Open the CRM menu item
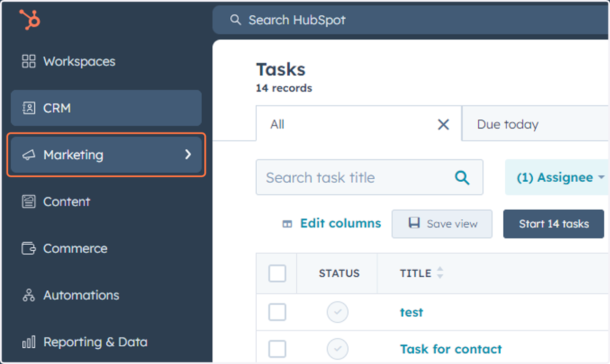The width and height of the screenshot is (610, 364). (106, 108)
